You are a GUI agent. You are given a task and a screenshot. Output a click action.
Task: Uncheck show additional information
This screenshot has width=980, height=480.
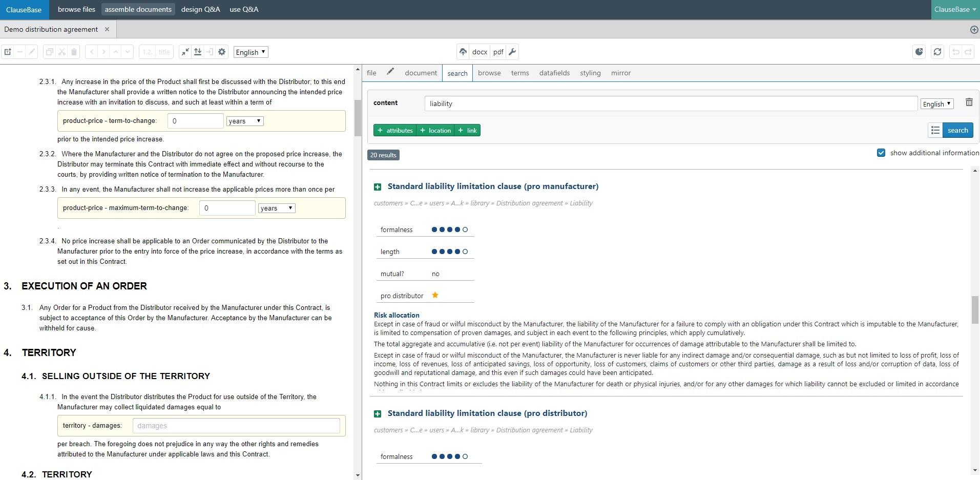point(881,153)
